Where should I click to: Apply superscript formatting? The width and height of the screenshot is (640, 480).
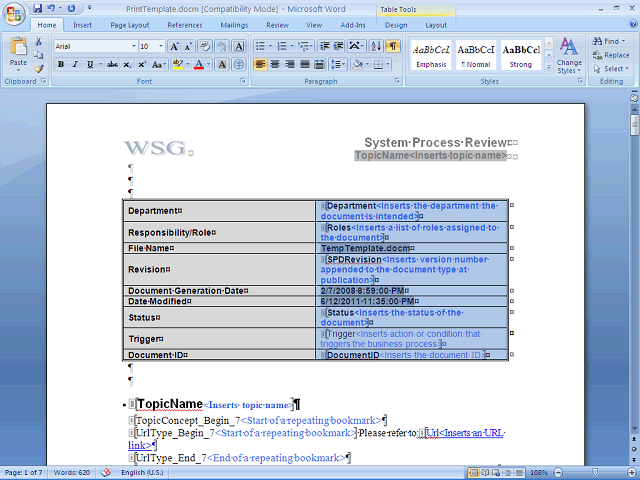point(142,64)
